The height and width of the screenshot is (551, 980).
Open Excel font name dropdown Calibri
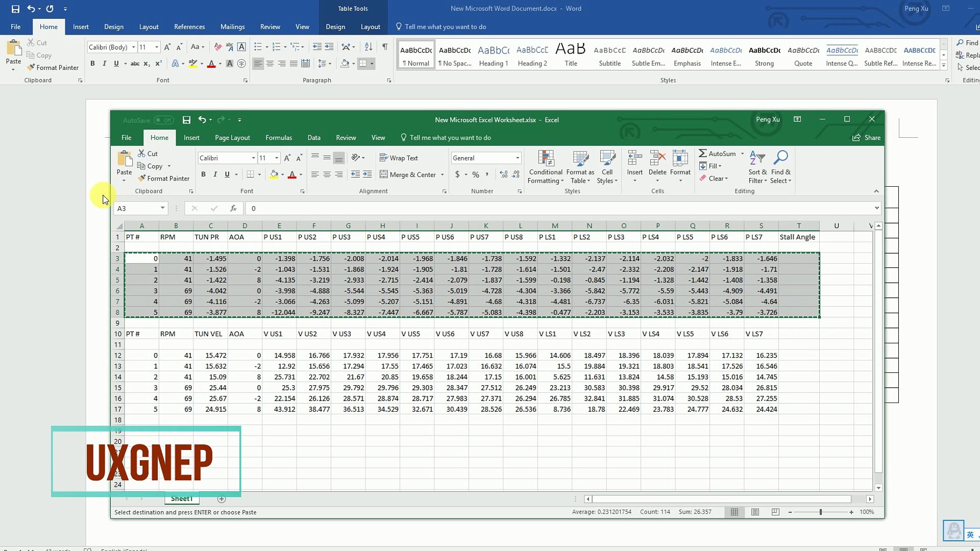click(253, 158)
